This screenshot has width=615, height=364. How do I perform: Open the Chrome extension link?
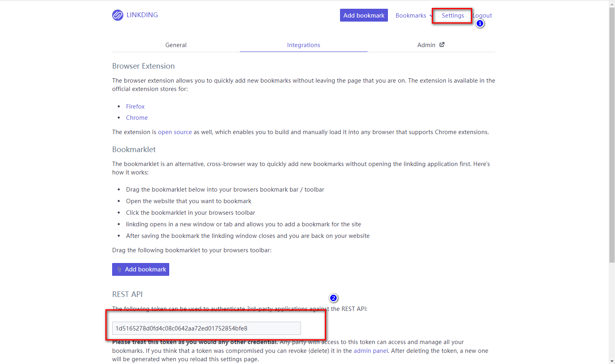coord(137,118)
